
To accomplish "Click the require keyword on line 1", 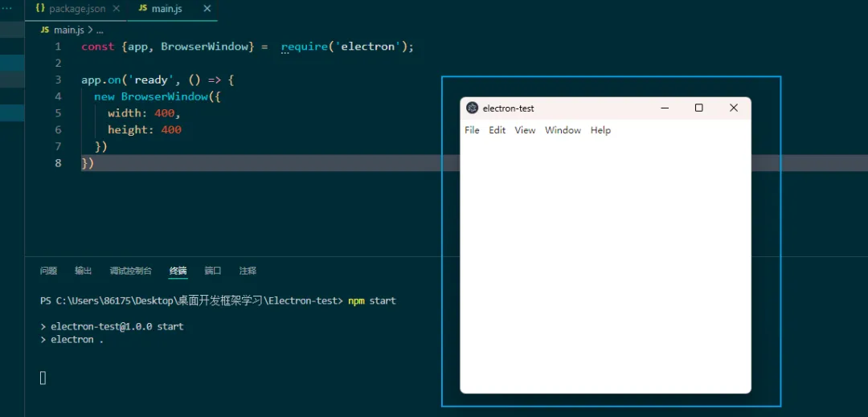I will click(x=305, y=47).
